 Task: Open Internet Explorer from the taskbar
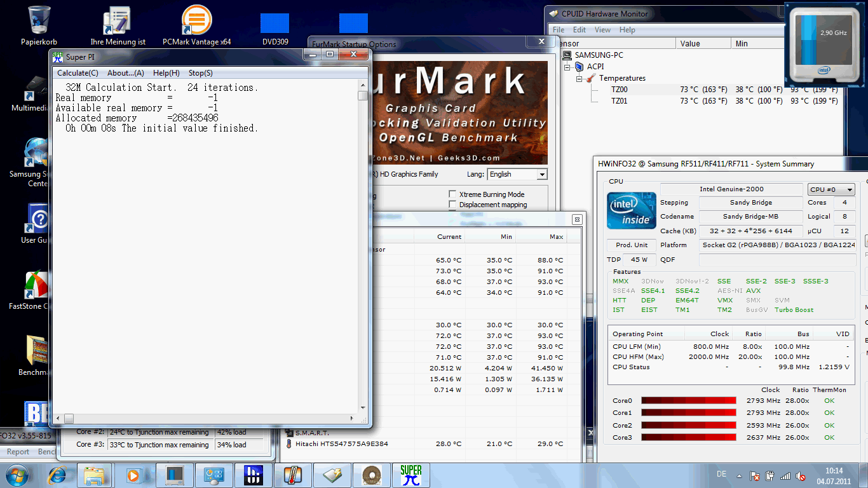tap(57, 475)
